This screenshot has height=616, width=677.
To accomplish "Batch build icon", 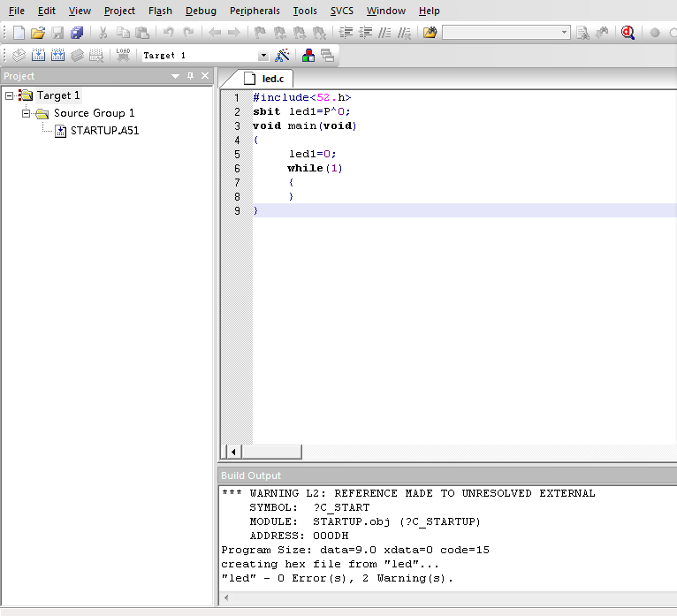I will (x=77, y=56).
